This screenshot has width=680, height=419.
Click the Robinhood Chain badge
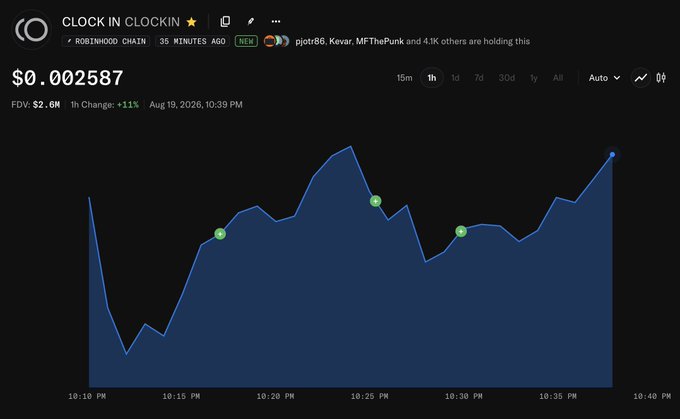(x=106, y=41)
